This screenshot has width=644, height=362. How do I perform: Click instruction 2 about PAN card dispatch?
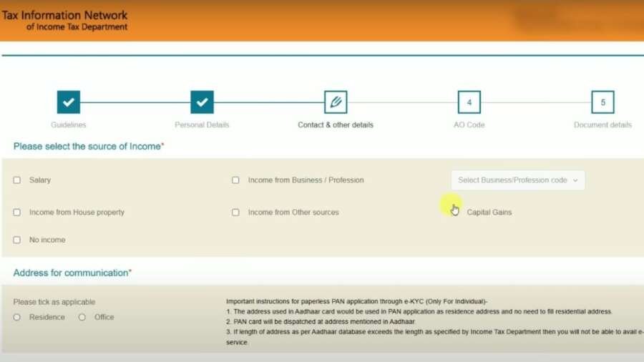click(321, 322)
